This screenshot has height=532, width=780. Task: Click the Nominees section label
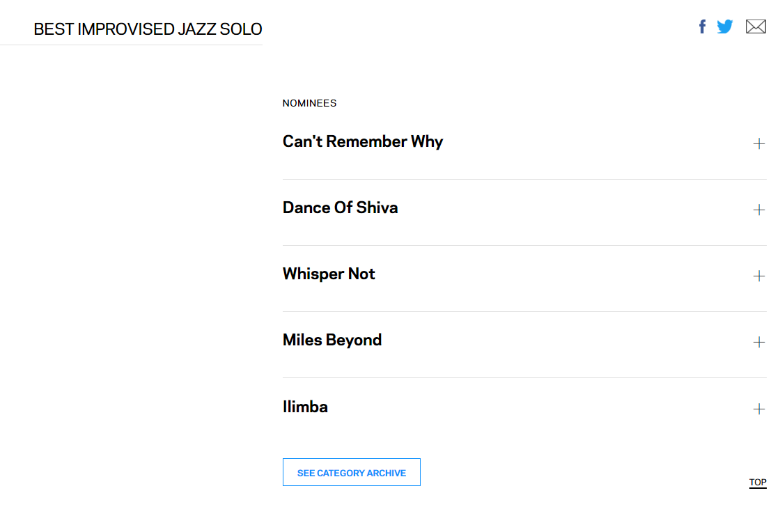pyautogui.click(x=309, y=103)
